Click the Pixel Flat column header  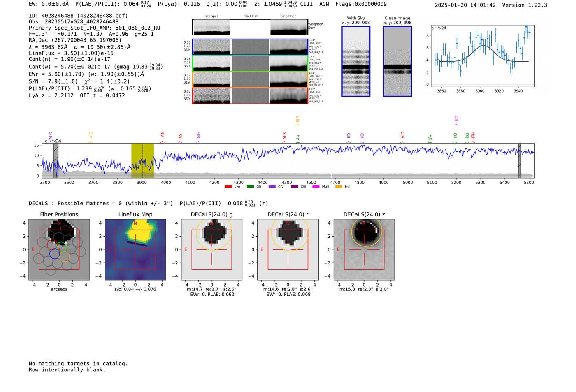point(250,16)
